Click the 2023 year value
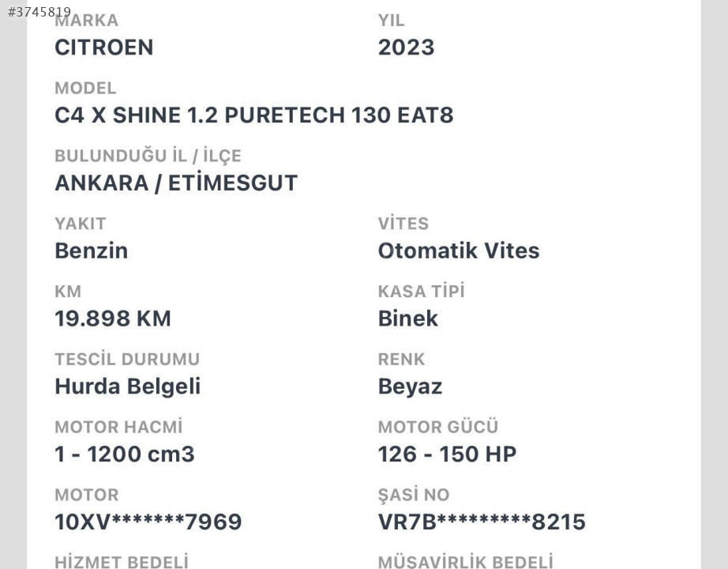This screenshot has height=569, width=728. (x=407, y=47)
